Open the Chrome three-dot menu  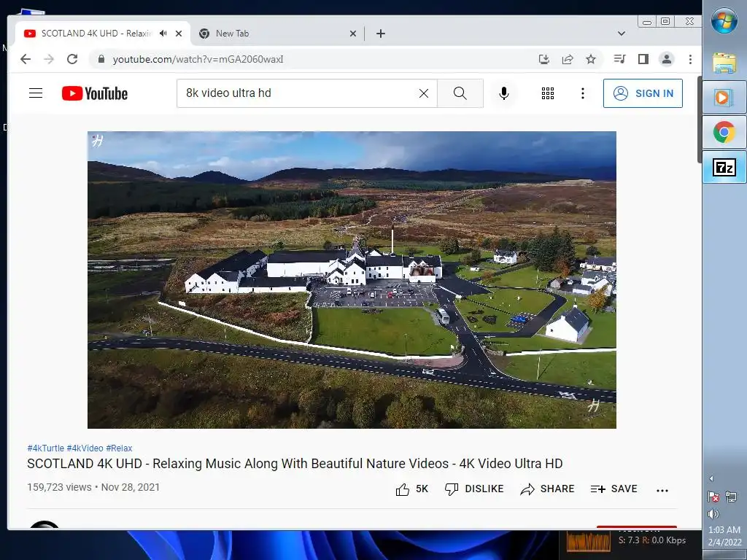[x=690, y=59]
